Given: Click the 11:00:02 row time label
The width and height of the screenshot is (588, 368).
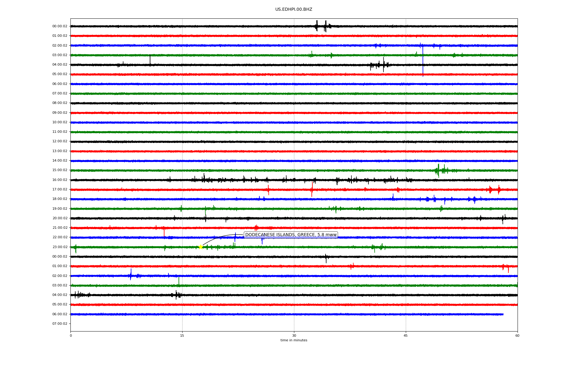Looking at the screenshot, I should coord(60,132).
